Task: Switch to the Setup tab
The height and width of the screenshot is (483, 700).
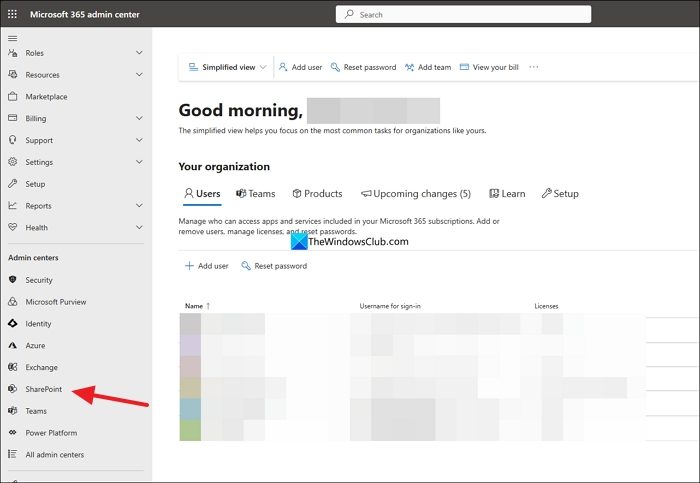Action: point(560,194)
